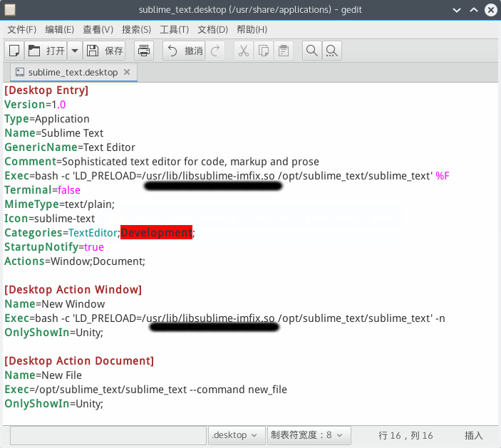
Task: Click the -n flag in the second Exec line
Action: click(440, 318)
